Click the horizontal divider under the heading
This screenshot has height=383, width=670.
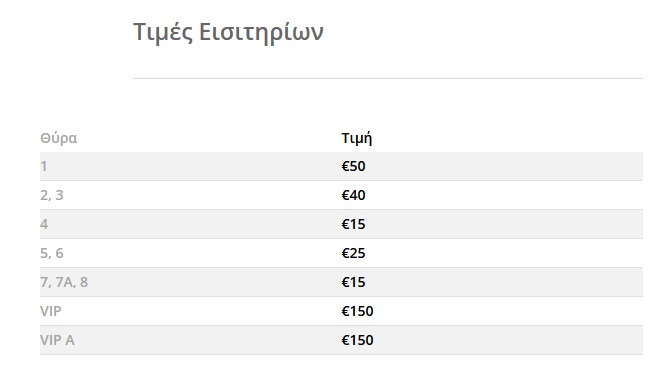click(388, 78)
